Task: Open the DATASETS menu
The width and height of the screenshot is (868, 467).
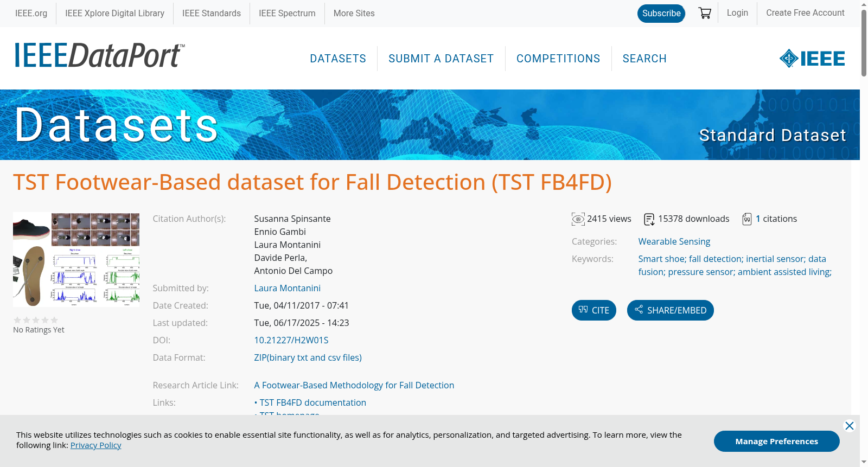Action: point(338,59)
